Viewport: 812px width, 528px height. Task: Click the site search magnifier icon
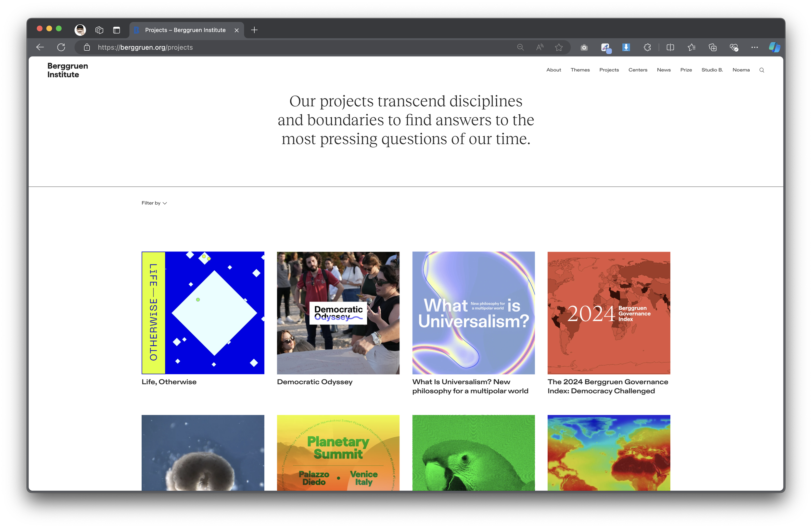pos(762,70)
